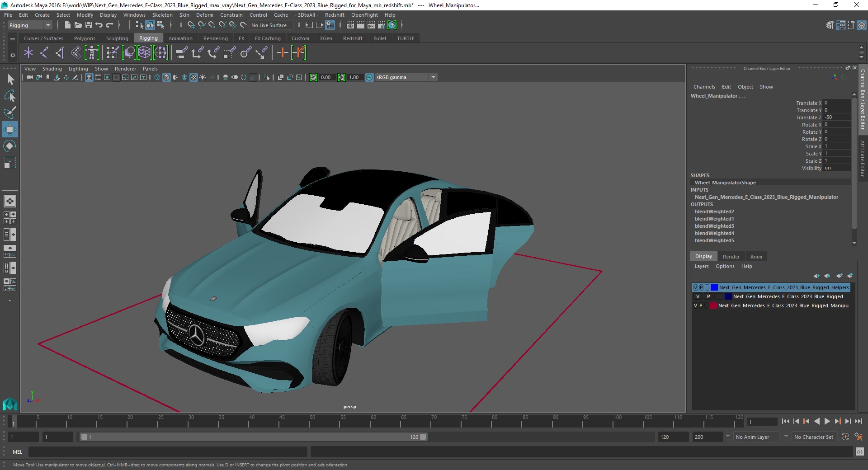Click the Point Constraint shelf icon

coord(197,53)
